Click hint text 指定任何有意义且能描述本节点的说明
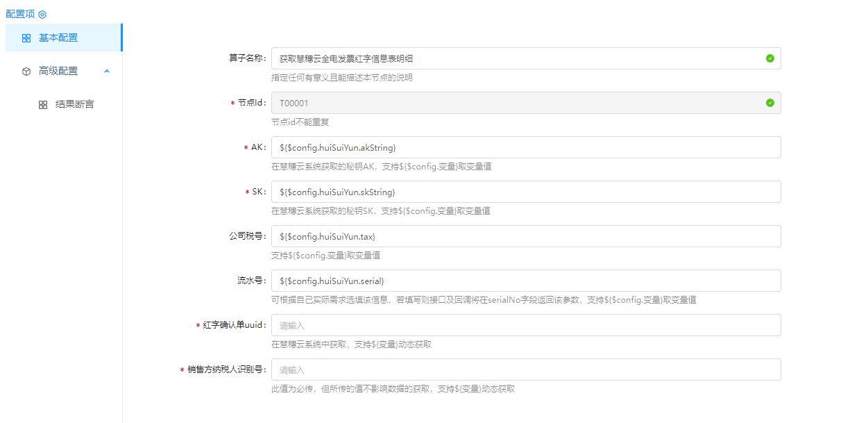Screen dimensions: 868x423 (x=342, y=78)
